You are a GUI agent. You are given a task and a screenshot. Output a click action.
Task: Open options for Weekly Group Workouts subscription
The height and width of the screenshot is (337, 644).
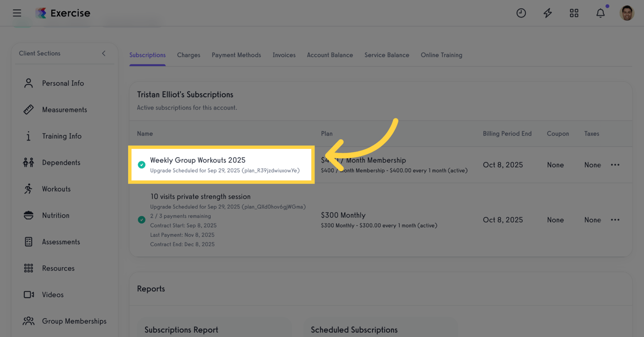coord(615,165)
